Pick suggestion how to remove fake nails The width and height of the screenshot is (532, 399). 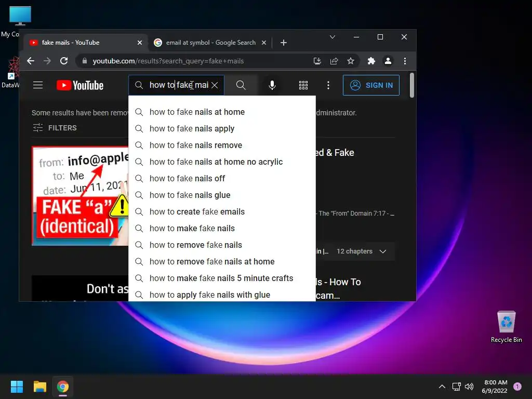point(222,245)
